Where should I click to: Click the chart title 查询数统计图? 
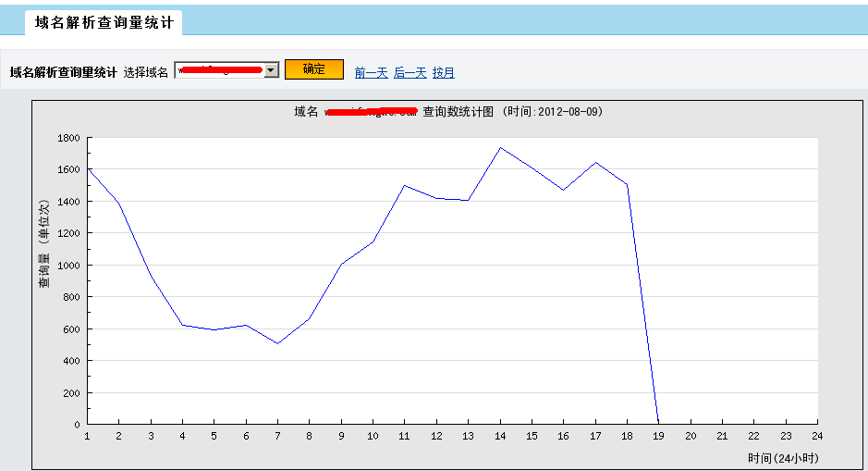click(x=459, y=112)
